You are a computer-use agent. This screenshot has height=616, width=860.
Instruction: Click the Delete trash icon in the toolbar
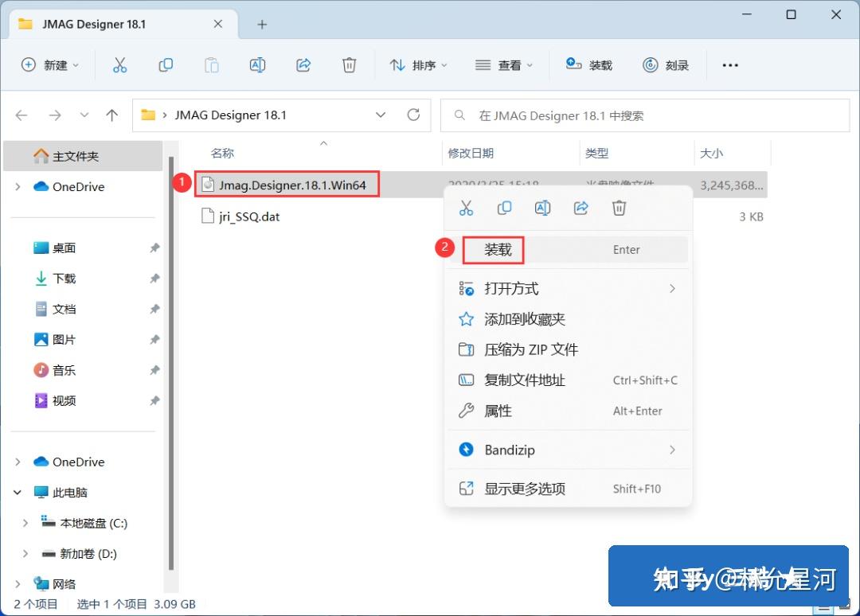[349, 64]
